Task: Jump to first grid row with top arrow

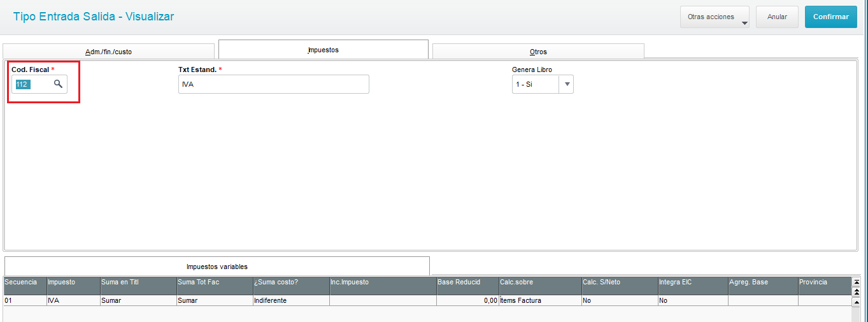Action: [857, 281]
